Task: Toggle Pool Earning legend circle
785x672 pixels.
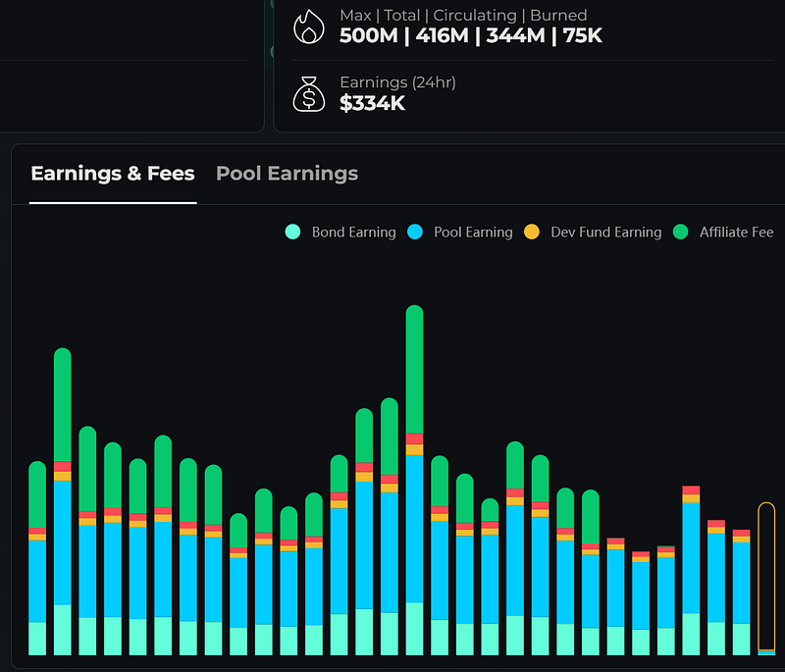Action: pyautogui.click(x=414, y=232)
